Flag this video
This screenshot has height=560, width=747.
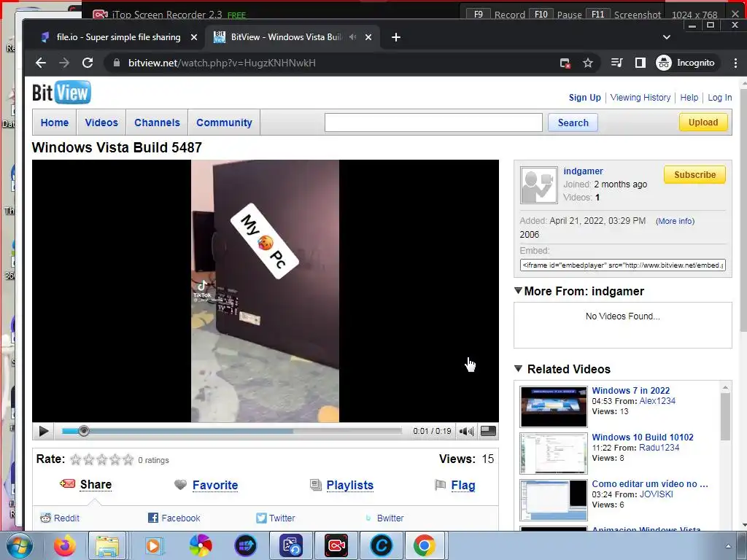click(x=463, y=485)
